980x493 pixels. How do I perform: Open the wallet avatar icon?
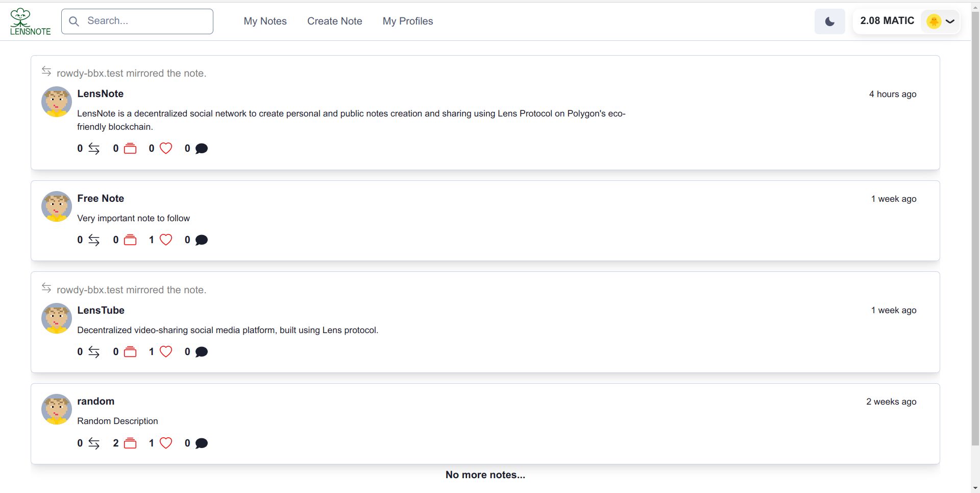pyautogui.click(x=934, y=21)
